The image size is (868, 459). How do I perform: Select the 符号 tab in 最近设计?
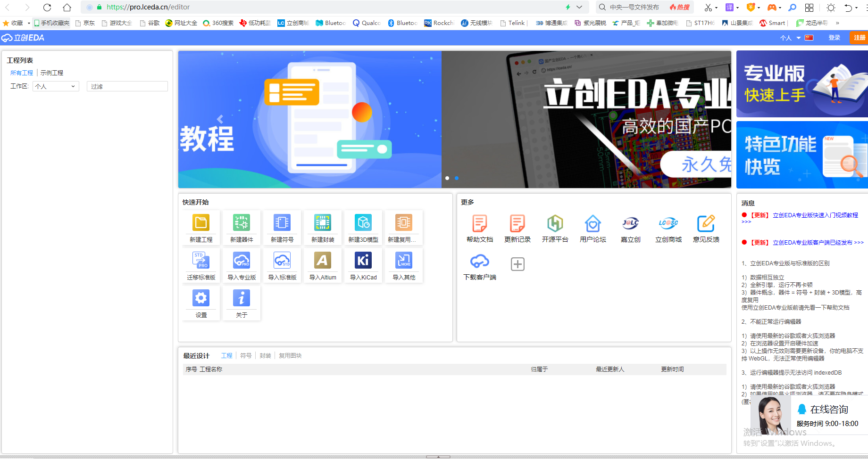pos(246,356)
